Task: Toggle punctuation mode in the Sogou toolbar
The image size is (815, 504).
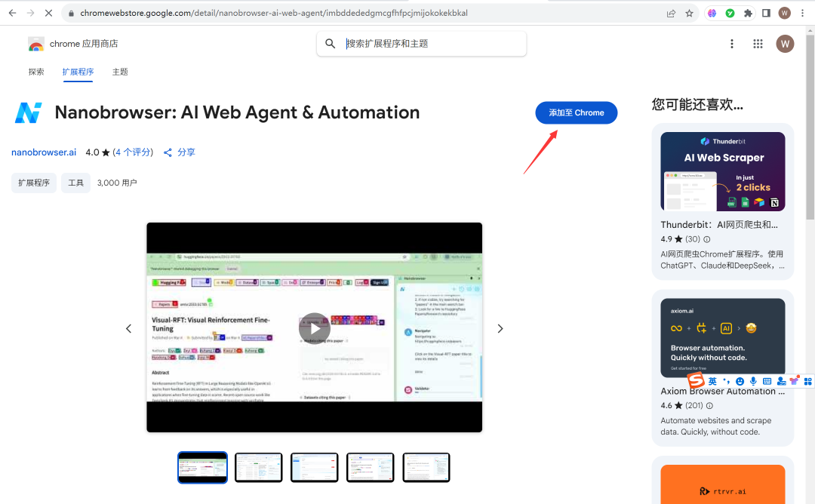Action: (x=725, y=381)
